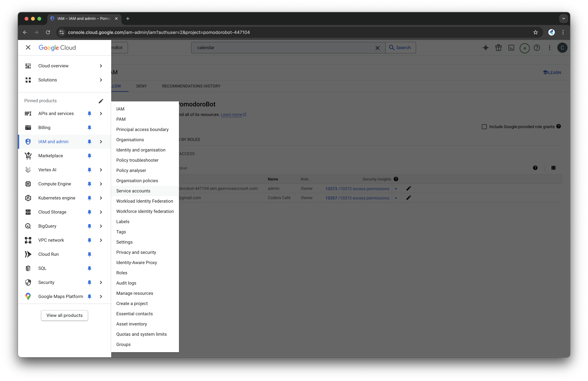Click the Security icon in sidebar
Screen dimensions: 588x381
pos(28,282)
